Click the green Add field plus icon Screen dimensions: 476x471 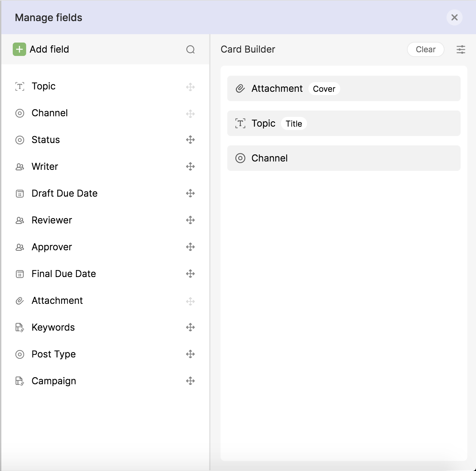tap(19, 50)
